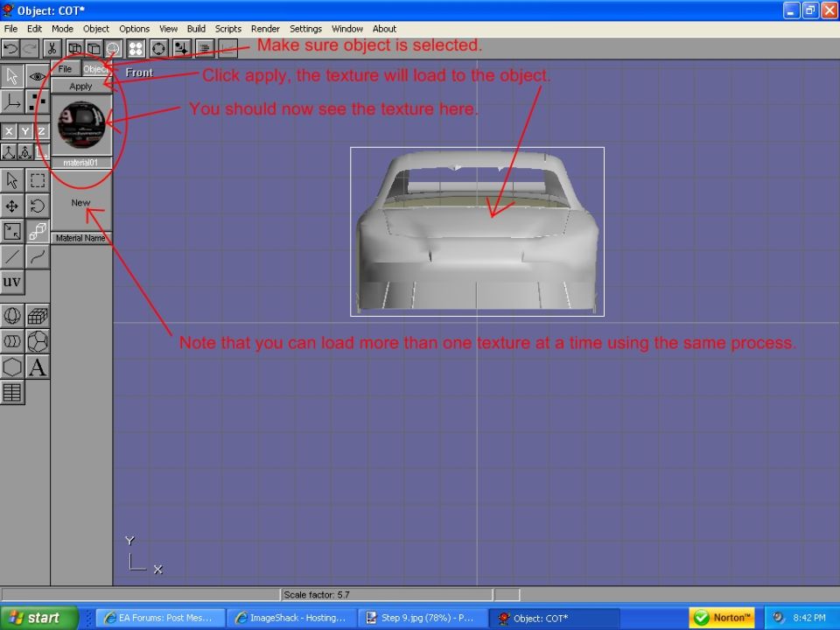Open the Object menu
Viewport: 840px width, 630px height.
pos(96,29)
